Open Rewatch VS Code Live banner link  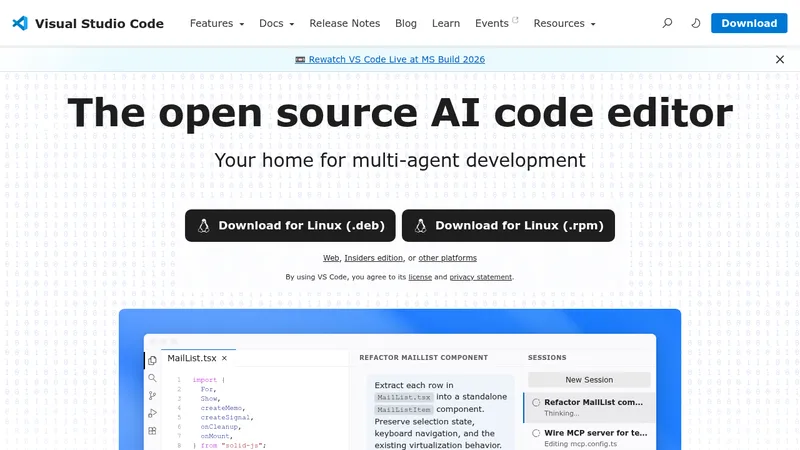(390, 59)
